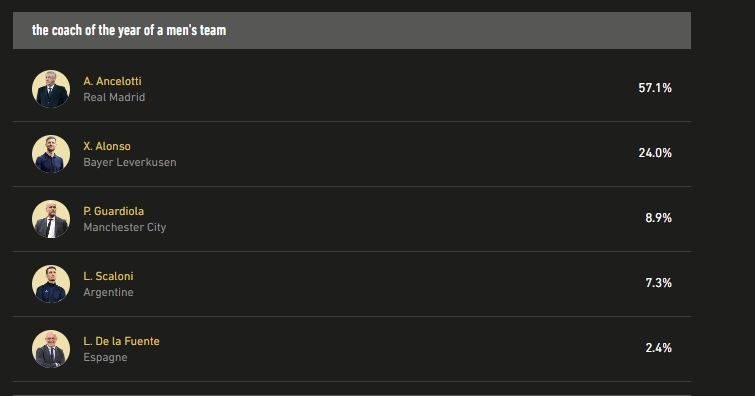Open the X. Alonso name link

pyautogui.click(x=107, y=146)
